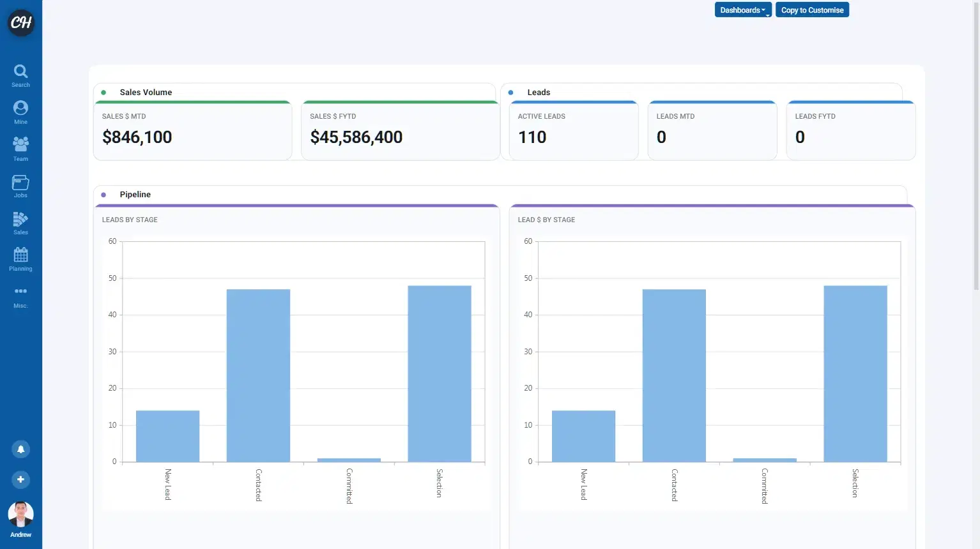Click the plus add-new icon
This screenshot has width=980, height=549.
click(20, 479)
